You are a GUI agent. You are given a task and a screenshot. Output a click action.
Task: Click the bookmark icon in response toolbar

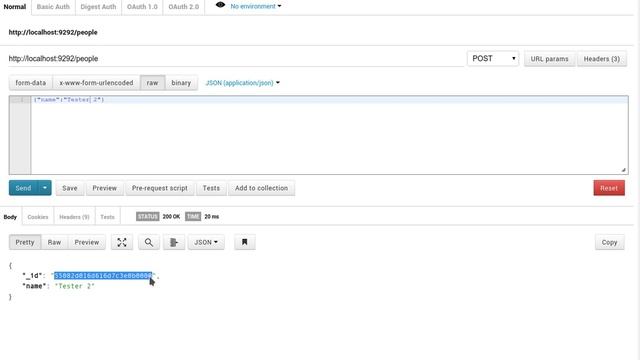point(244,242)
